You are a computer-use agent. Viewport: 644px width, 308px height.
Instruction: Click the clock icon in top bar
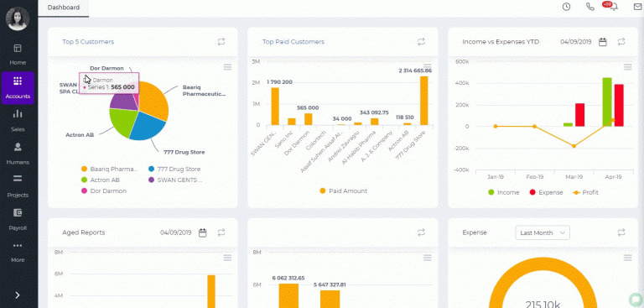566,7
